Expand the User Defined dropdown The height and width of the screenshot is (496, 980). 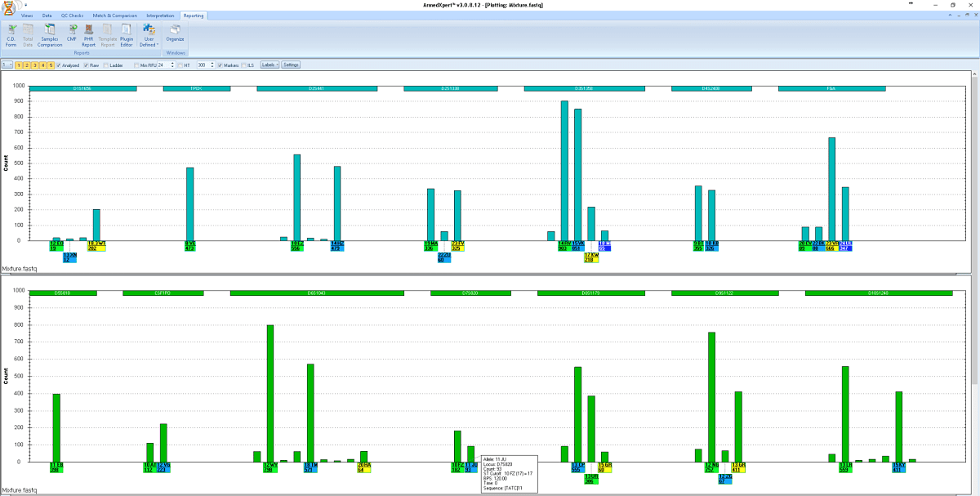coord(149,38)
